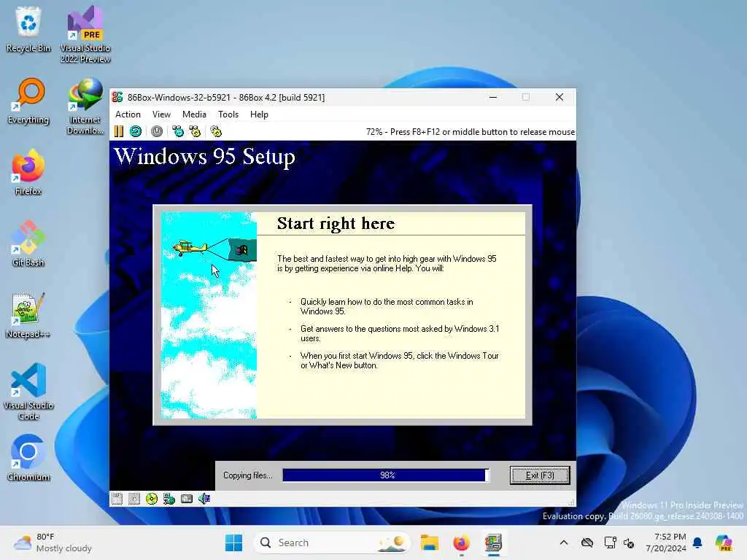This screenshot has height=560, width=747.
Task: Open the Media menu
Action: (x=194, y=114)
